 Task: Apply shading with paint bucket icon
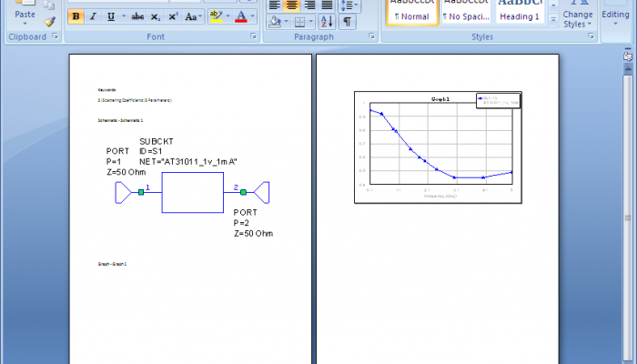[x=275, y=21]
